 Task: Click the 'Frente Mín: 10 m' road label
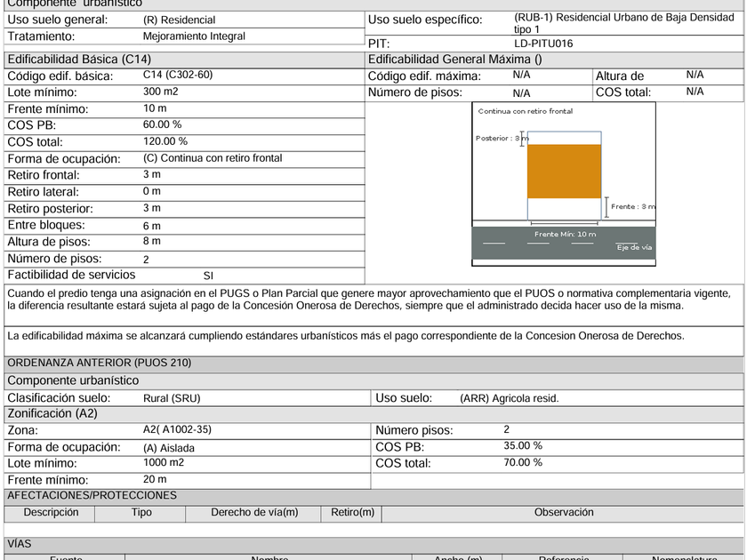coord(565,235)
